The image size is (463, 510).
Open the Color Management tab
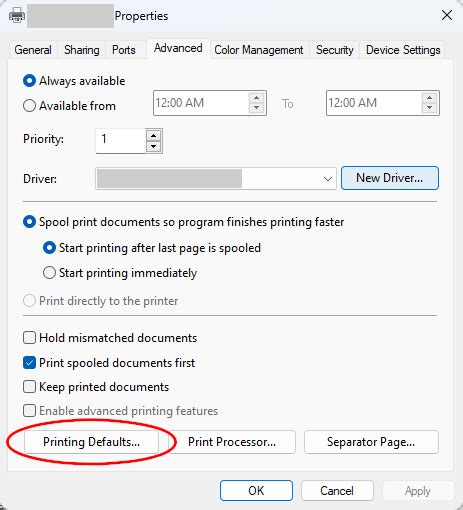259,50
